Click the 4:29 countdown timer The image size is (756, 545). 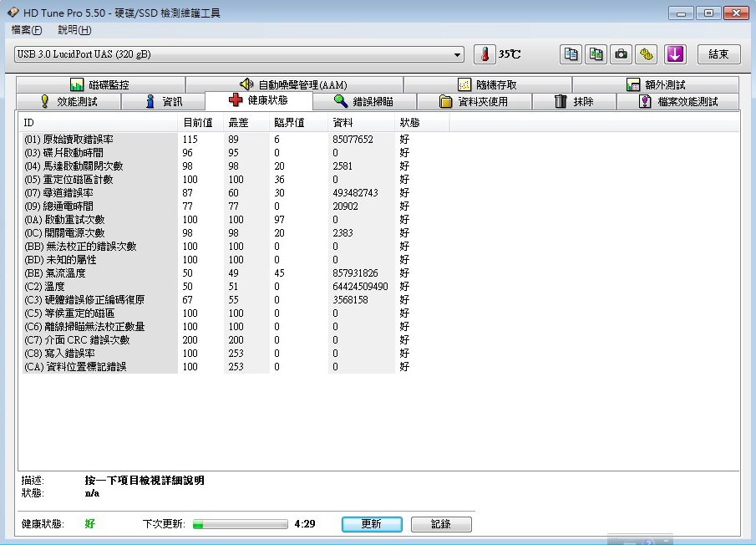click(305, 524)
